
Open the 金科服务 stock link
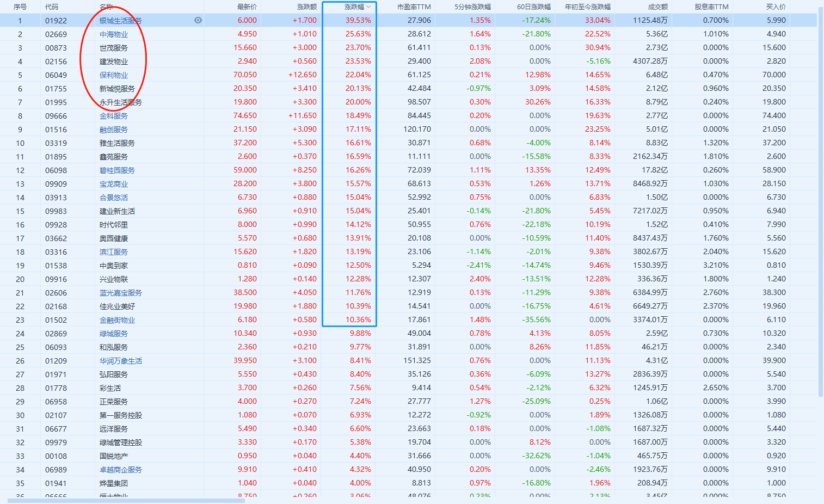(114, 116)
